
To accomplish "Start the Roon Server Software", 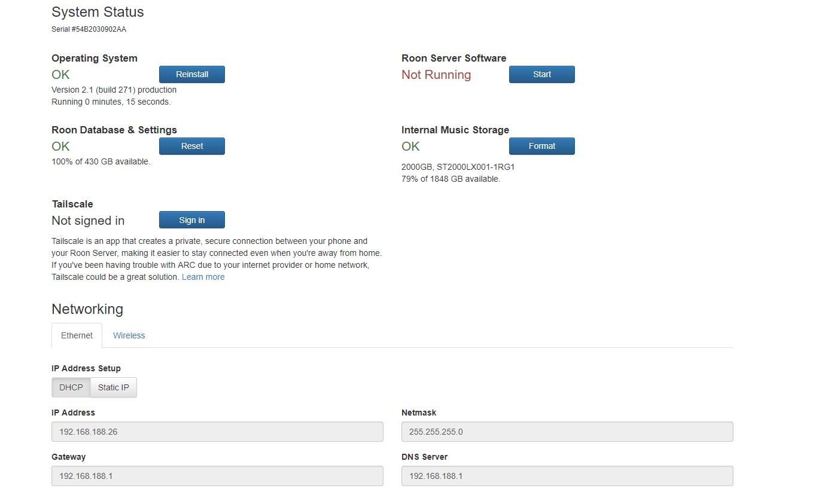I will [x=542, y=74].
